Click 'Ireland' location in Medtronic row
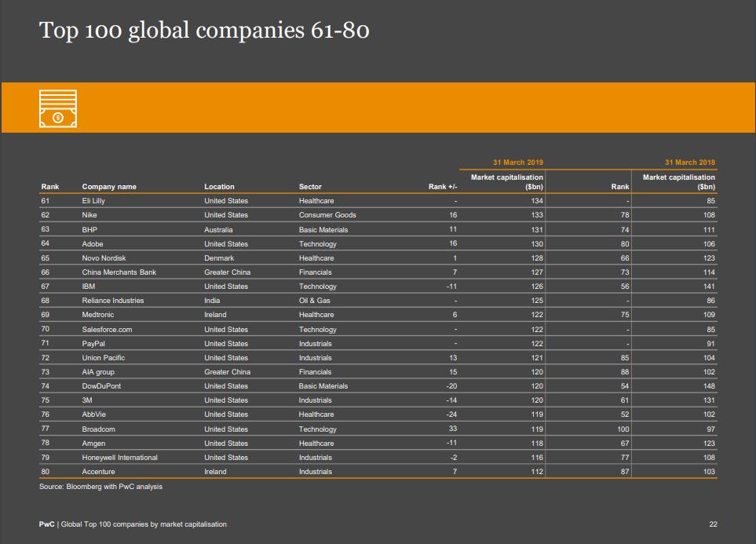 click(x=215, y=315)
